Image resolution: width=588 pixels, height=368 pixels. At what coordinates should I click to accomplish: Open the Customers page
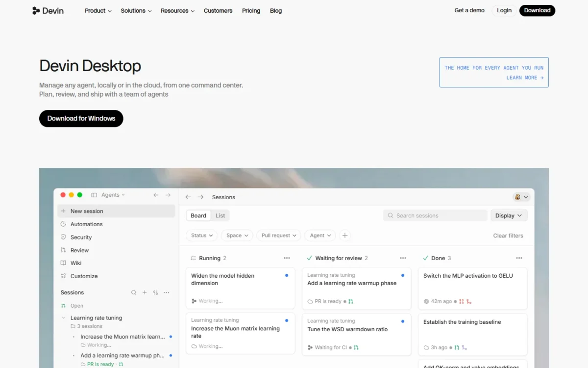218,10
